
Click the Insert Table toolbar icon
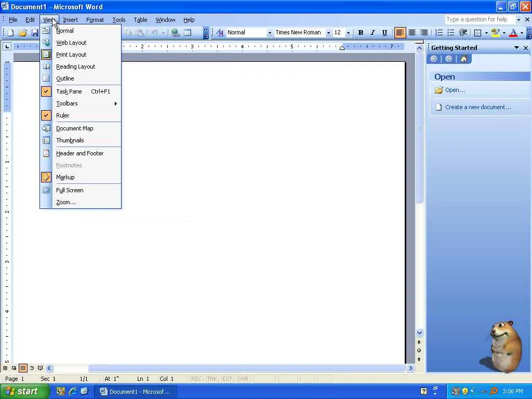pyautogui.click(x=187, y=33)
